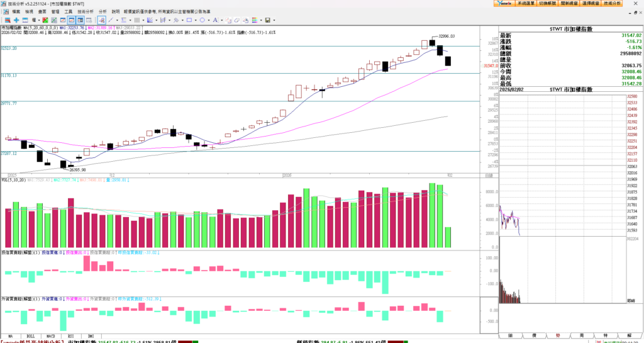644x343 pixels.
Task: Select the blue crosshair cursor tool
Action: (16, 20)
